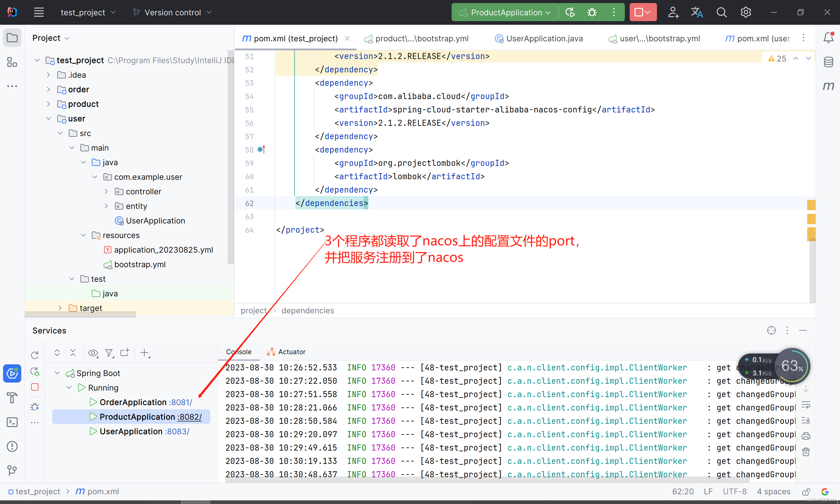Rerun ProductApplication from top toolbar
This screenshot has height=504, width=840.
pos(570,12)
